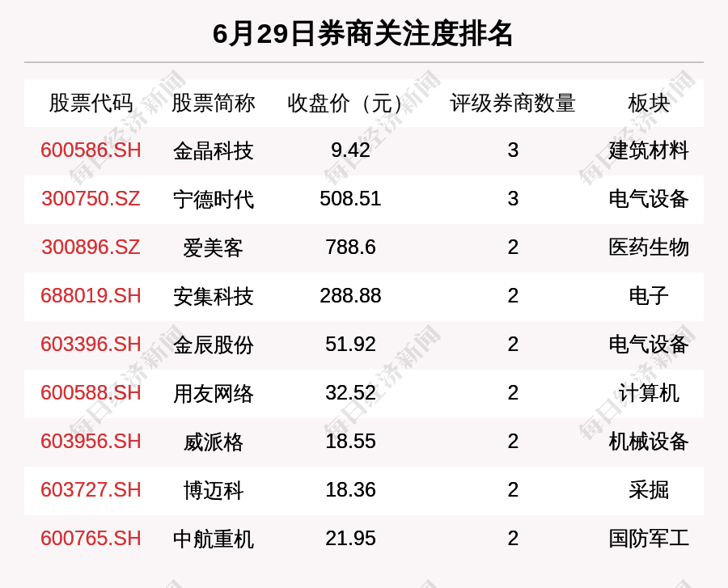Viewport: 728px width, 588px height.
Task: Select stock name 爱美客
Action: [x=213, y=247]
